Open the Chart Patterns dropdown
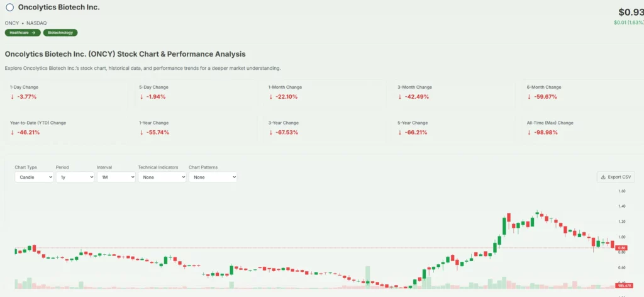The height and width of the screenshot is (297, 644). click(x=213, y=177)
